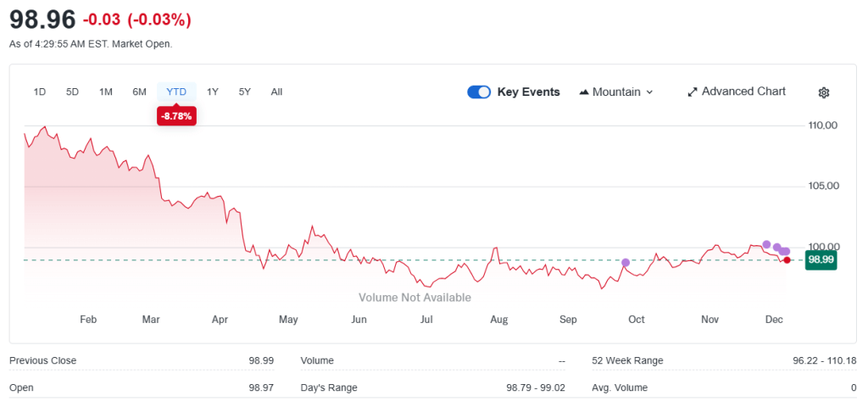Image resolution: width=868 pixels, height=407 pixels.
Task: Click the red current-price dot on chart
Action: [x=787, y=259]
